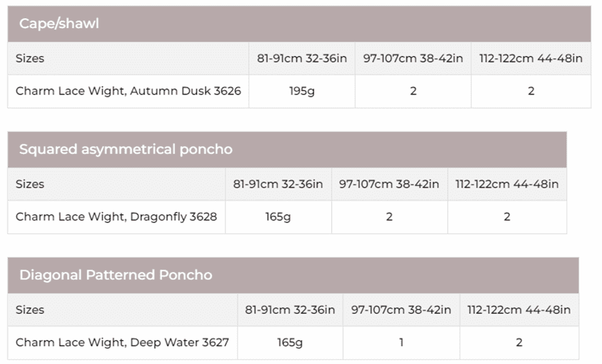Click Cape/shawl's 112-122cm 44-48in size header
The width and height of the screenshot is (602, 364).
pos(531,58)
